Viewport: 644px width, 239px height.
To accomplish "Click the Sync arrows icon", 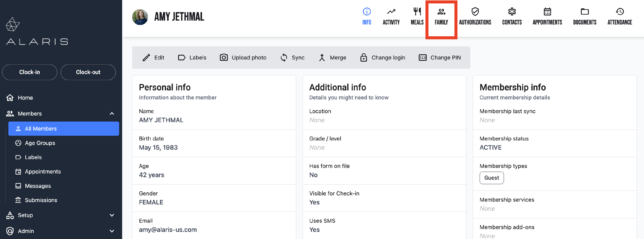I will click(x=284, y=58).
